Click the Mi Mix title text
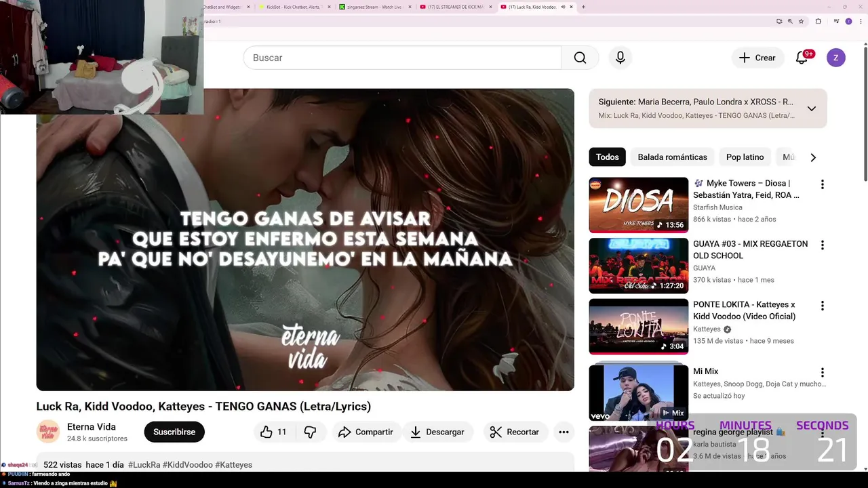This screenshot has width=868, height=488. point(705,371)
